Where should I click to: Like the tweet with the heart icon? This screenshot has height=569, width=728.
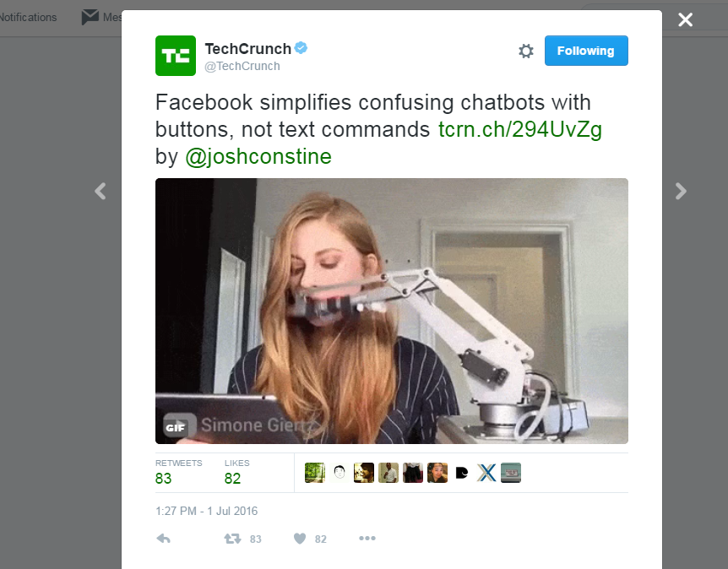click(x=300, y=539)
